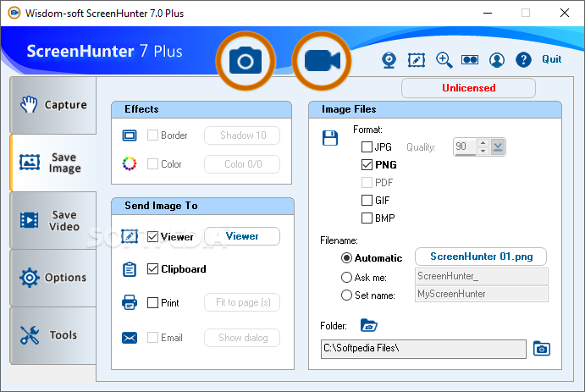Check the GIF format checkbox

[367, 201]
